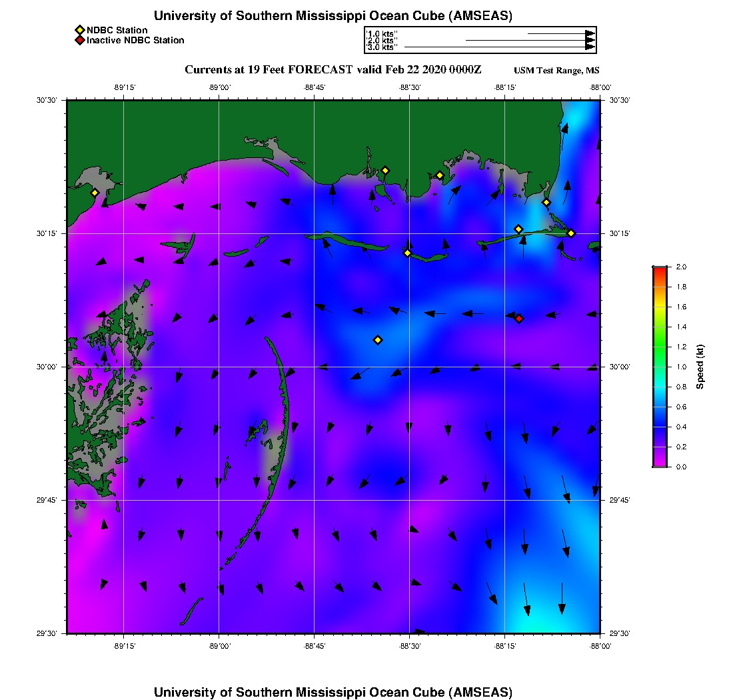The height and width of the screenshot is (700, 733).
Task: Click the 2.0 kts scale label
Action: pyautogui.click(x=382, y=41)
